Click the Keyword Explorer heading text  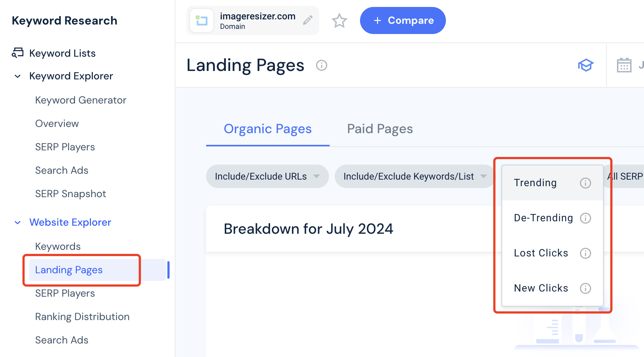pos(71,76)
